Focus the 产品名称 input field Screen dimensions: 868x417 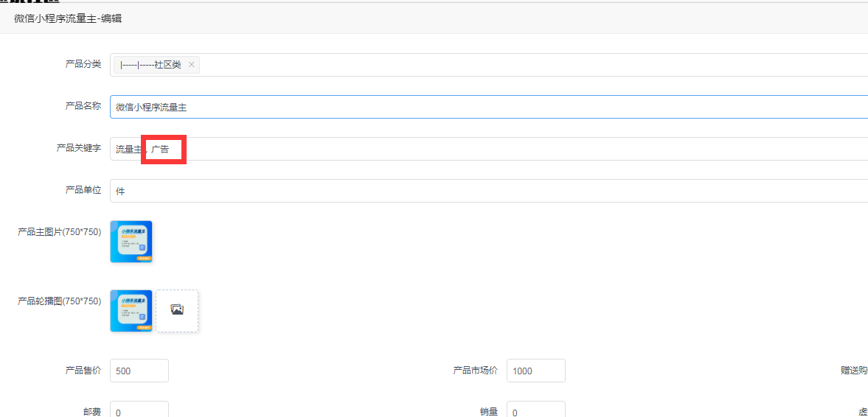[x=489, y=107]
